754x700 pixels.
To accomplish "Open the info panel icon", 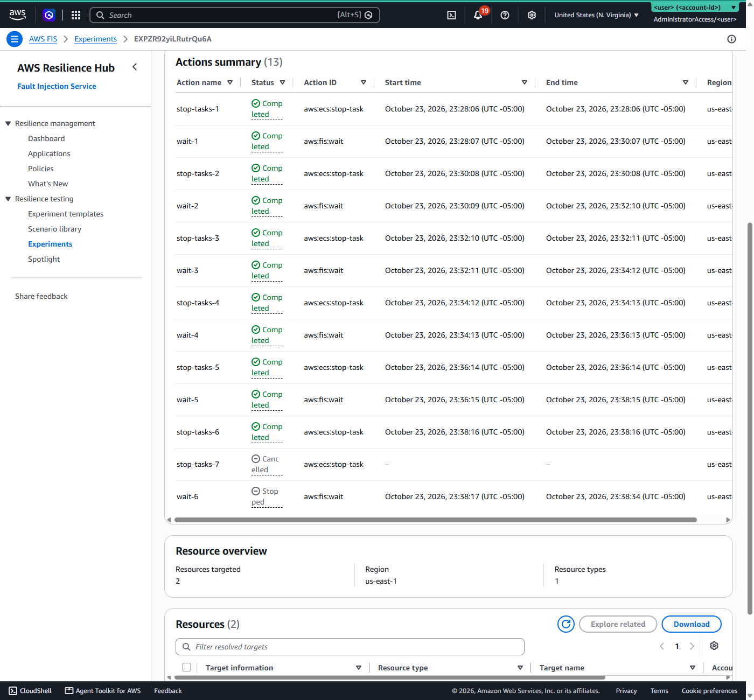I will (x=731, y=39).
